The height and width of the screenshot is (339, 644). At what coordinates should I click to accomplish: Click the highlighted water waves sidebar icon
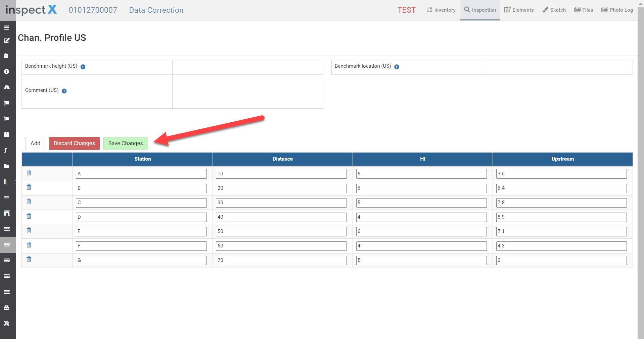[7, 245]
